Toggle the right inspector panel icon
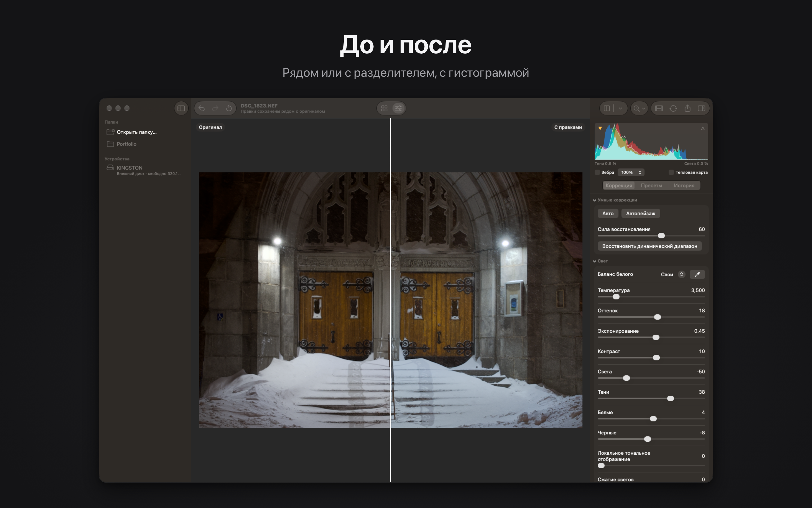 tap(701, 108)
